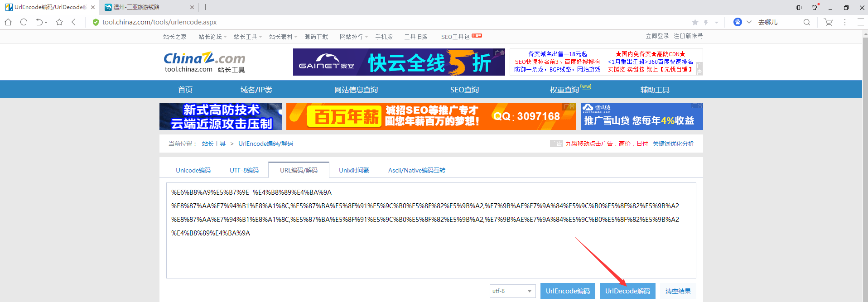Click the UrlDecode解码 button
The image size is (868, 302).
coord(628,291)
